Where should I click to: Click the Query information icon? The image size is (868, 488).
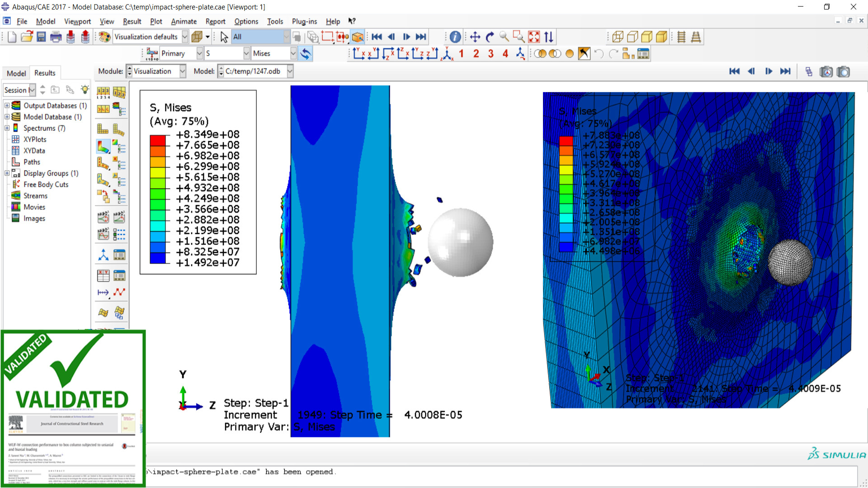(455, 37)
